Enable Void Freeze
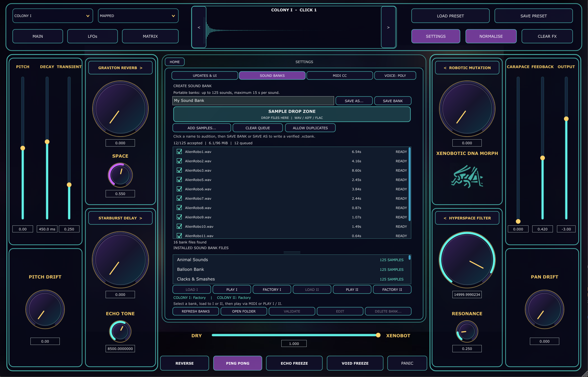 point(355,363)
